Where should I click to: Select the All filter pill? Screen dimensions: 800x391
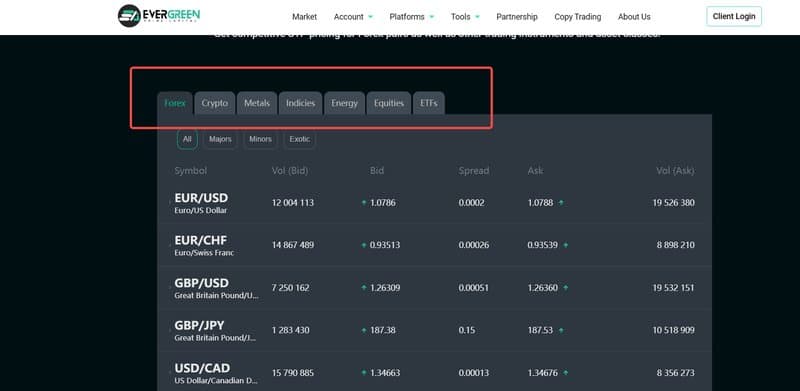point(187,139)
